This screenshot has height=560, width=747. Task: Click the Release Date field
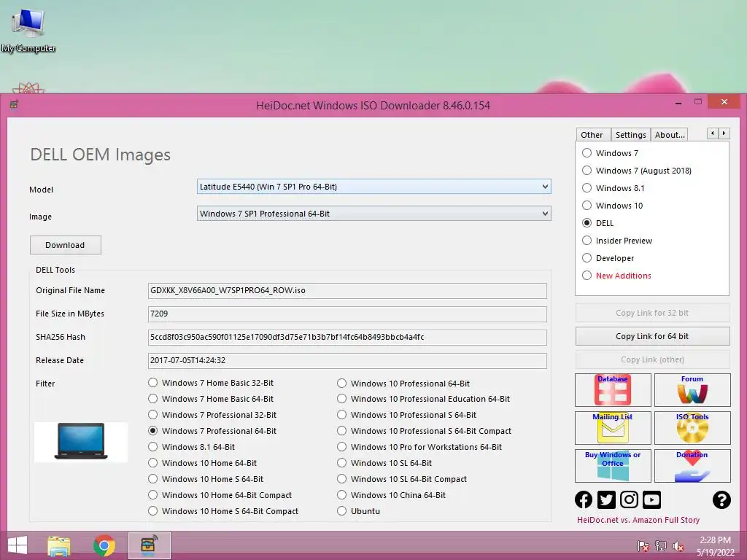347,360
